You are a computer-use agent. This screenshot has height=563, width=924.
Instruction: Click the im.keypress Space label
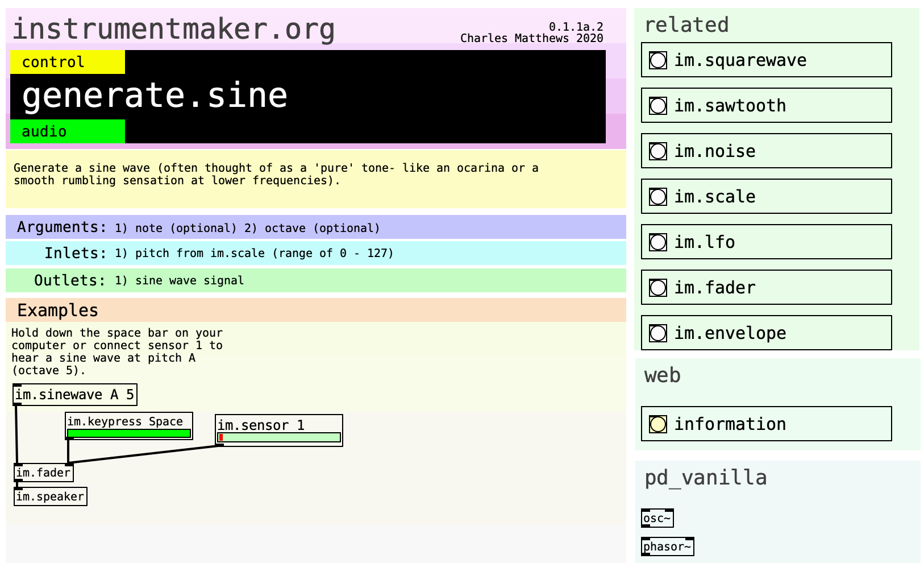(x=125, y=421)
